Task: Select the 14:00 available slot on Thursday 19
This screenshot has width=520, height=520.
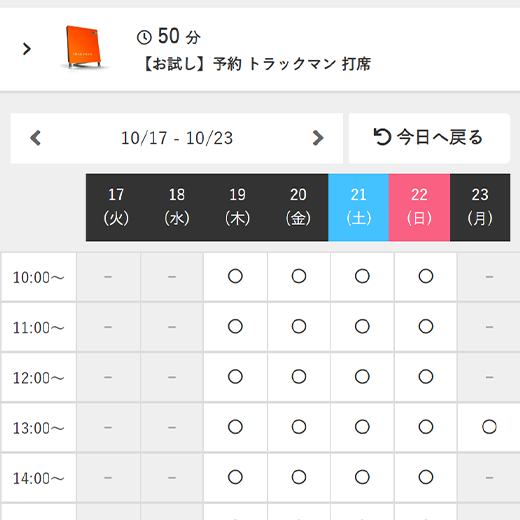Action: [235, 477]
